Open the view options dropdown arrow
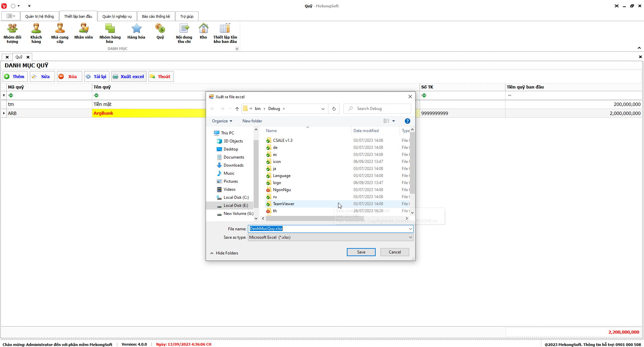The image size is (644, 347). click(394, 121)
